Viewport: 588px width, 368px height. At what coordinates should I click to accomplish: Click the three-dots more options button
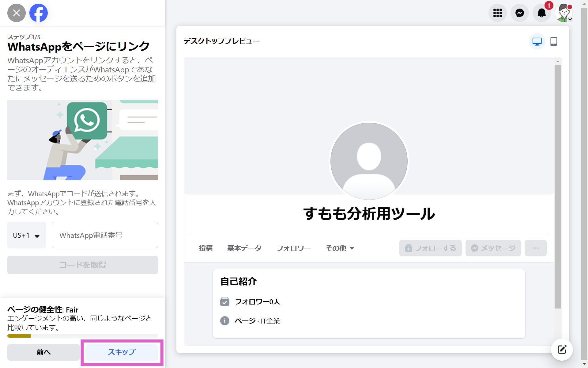coord(535,248)
